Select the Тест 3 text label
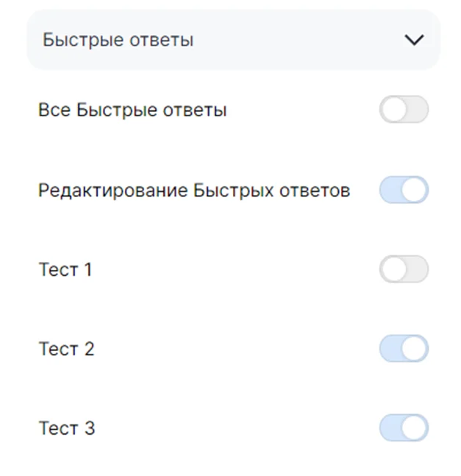The width and height of the screenshot is (461, 476). [66, 428]
